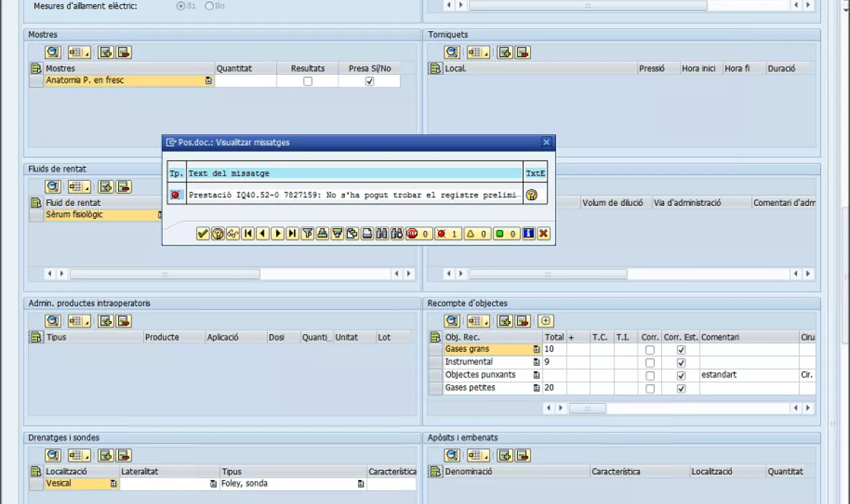
Task: Open layout dropdown in Recompte d'objectes toolbar
Action: pos(478,321)
